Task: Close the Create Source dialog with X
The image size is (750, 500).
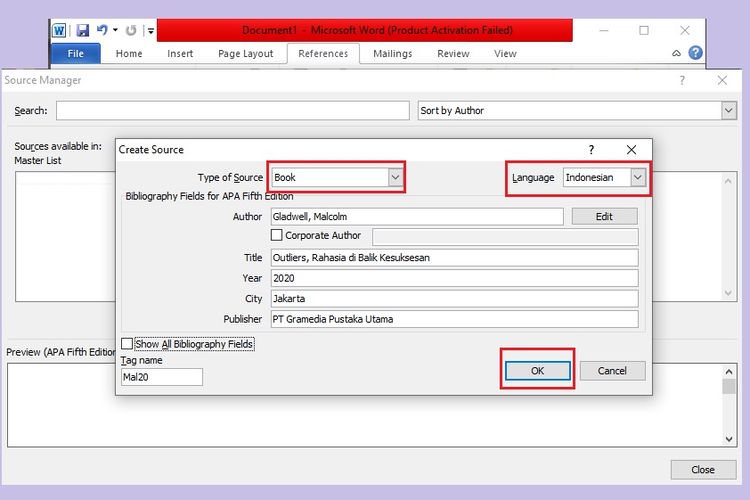Action: point(631,150)
